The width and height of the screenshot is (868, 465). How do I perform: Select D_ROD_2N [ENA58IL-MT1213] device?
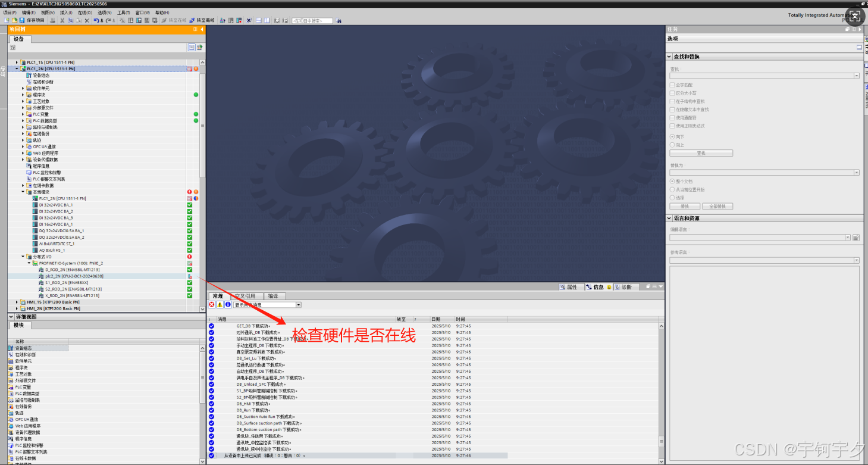click(72, 270)
